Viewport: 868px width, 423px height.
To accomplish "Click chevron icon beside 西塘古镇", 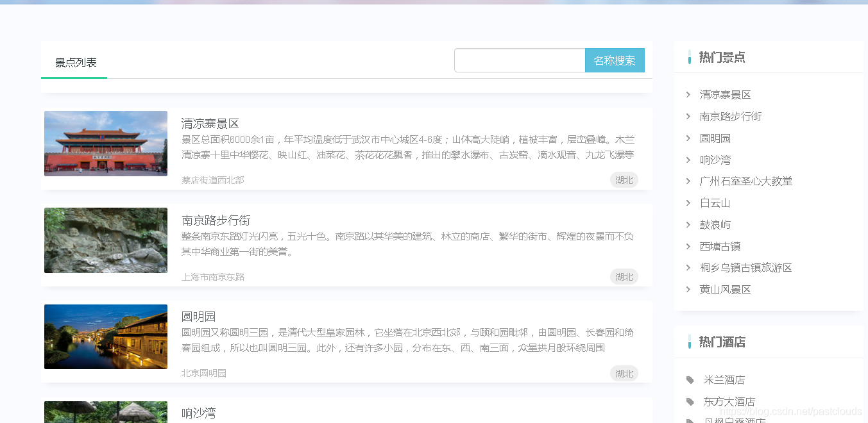I will 688,246.
